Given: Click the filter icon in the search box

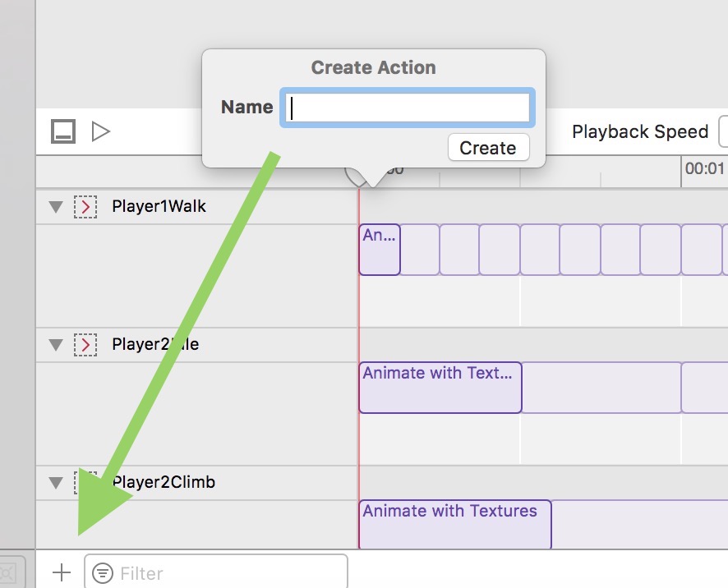Looking at the screenshot, I should (103, 572).
